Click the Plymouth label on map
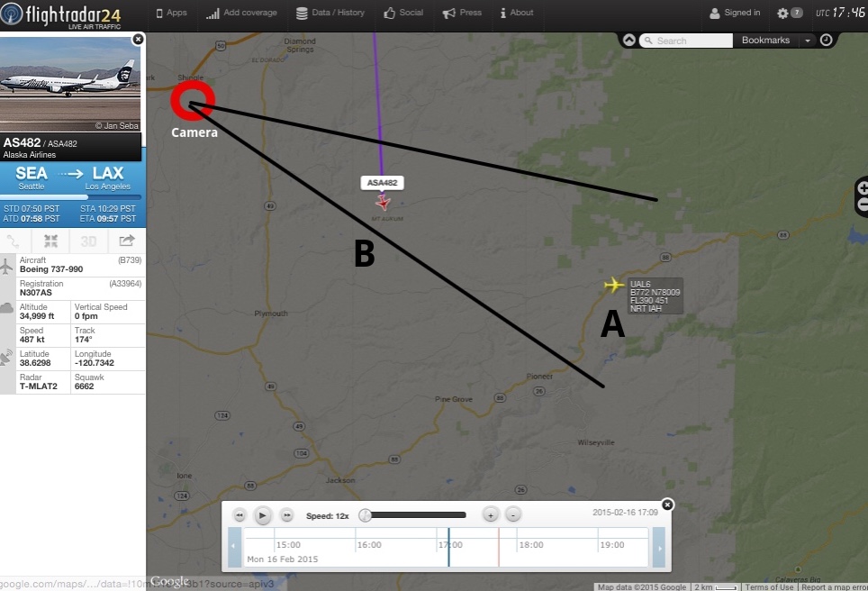Image resolution: width=868 pixels, height=591 pixels. click(x=271, y=314)
